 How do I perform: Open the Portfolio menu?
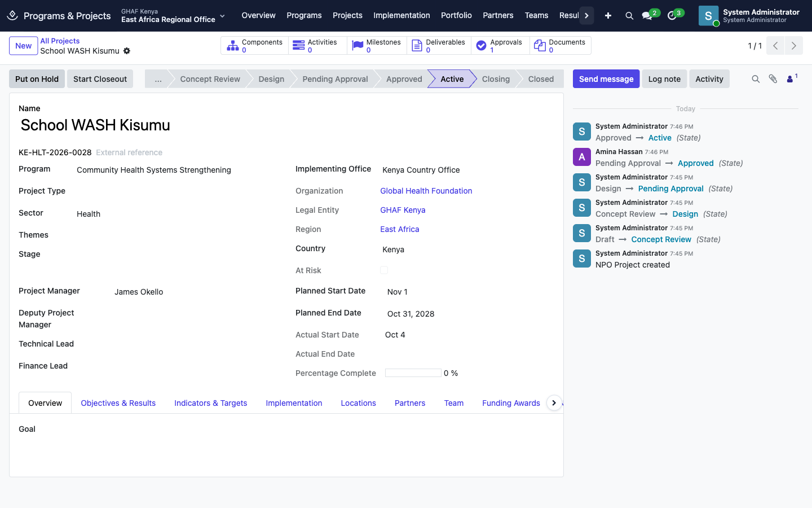coord(456,16)
